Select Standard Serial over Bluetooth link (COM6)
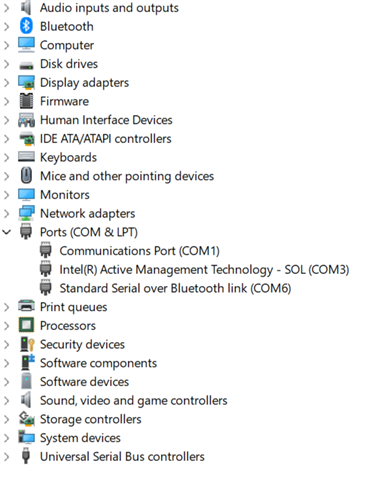Screen dimensions: 369x480 (x=175, y=288)
